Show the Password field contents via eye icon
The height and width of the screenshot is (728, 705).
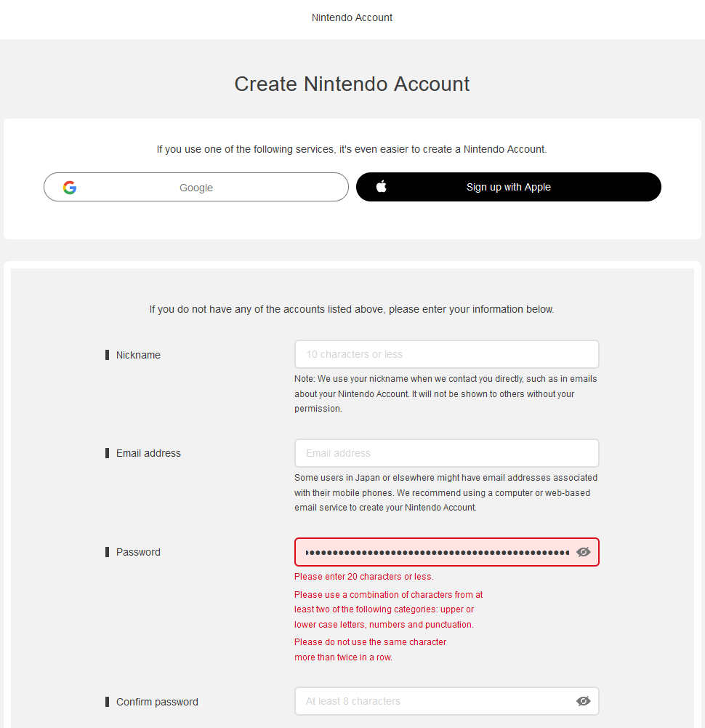(x=583, y=552)
